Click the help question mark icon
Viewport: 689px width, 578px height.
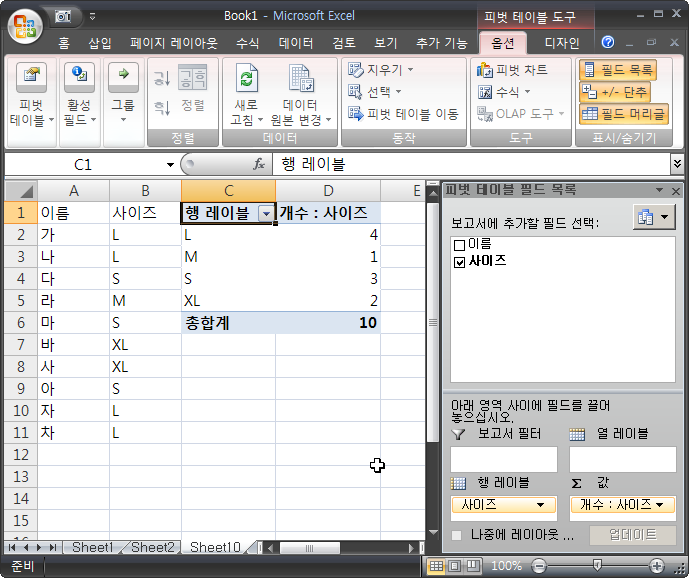coord(608,42)
